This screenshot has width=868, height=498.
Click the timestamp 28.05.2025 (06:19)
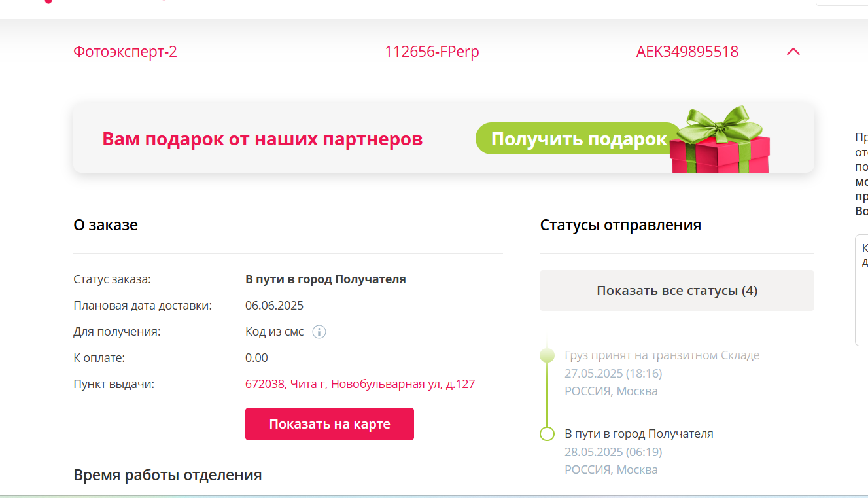coord(614,452)
